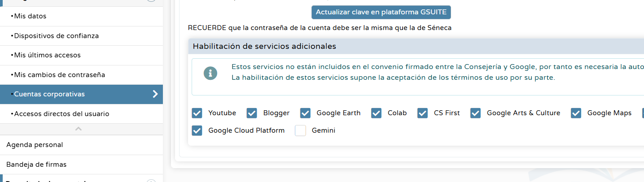This screenshot has width=644, height=182.
Task: Uncheck the Youtube checkbox
Action: [197, 113]
